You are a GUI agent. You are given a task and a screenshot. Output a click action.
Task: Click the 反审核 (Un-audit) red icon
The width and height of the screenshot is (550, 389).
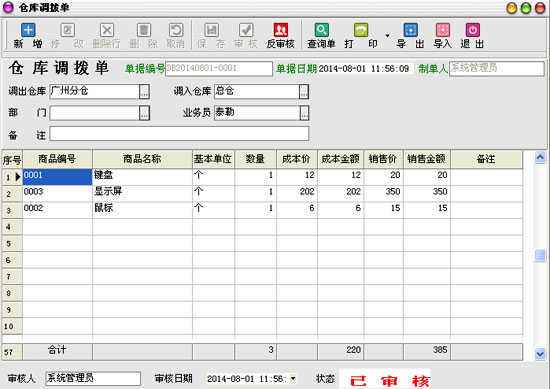pyautogui.click(x=281, y=30)
